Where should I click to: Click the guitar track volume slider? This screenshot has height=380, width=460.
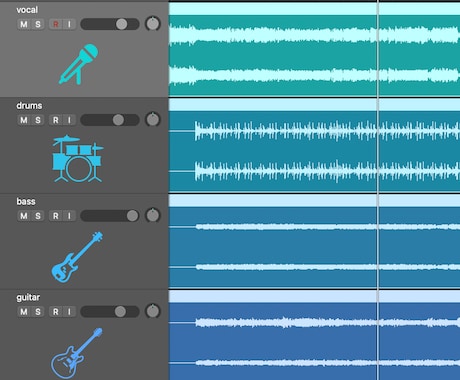tap(110, 312)
